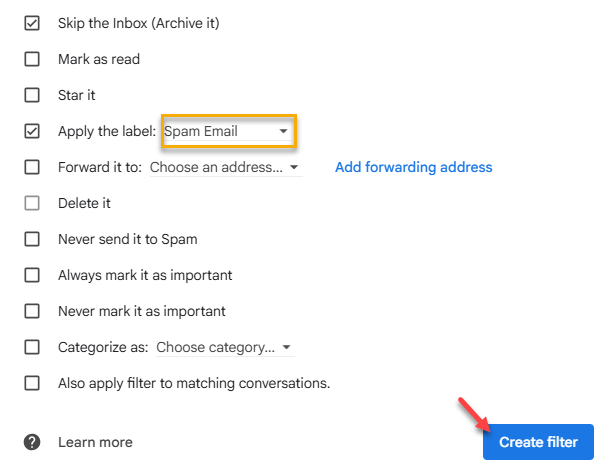
Task: Expand the Choose an address dropdown
Action: pyautogui.click(x=226, y=167)
